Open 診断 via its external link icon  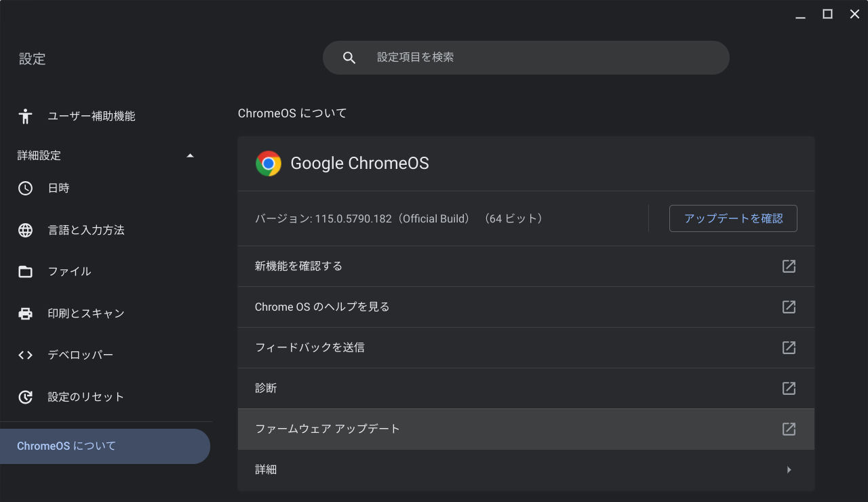(x=789, y=388)
